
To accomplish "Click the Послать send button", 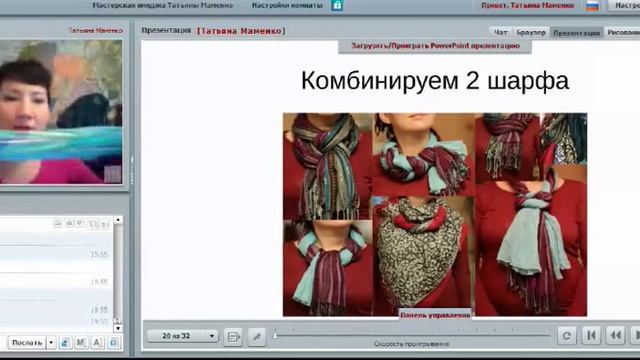I will click(27, 342).
